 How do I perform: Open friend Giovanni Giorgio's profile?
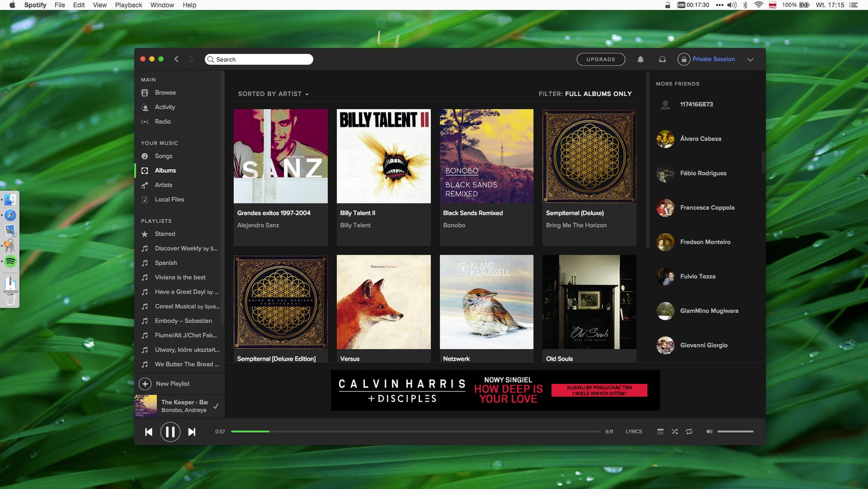[x=703, y=346]
